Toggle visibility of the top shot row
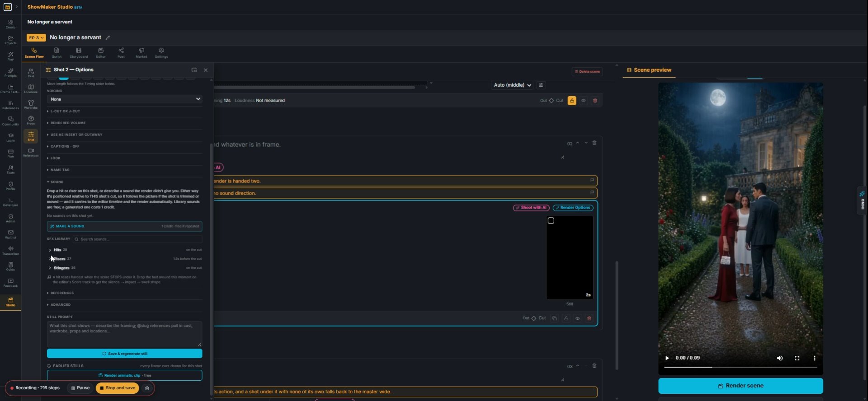Image resolution: width=868 pixels, height=401 pixels. tap(584, 101)
